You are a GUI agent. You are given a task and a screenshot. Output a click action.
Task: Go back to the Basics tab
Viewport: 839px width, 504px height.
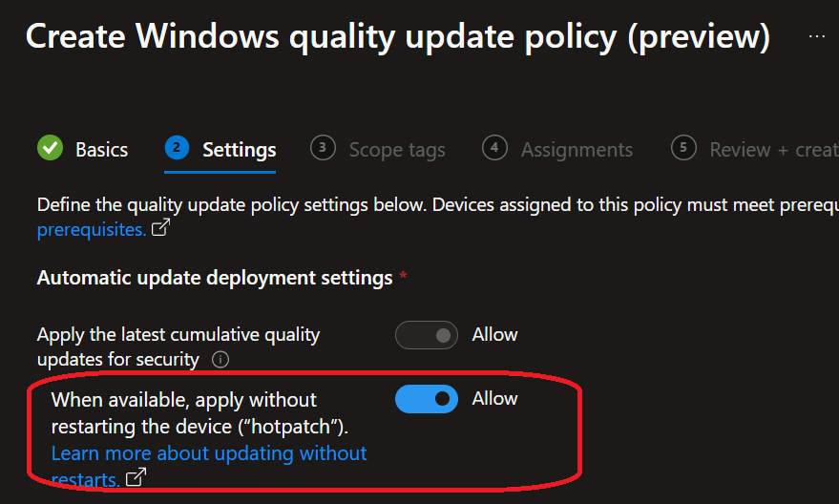tap(101, 150)
